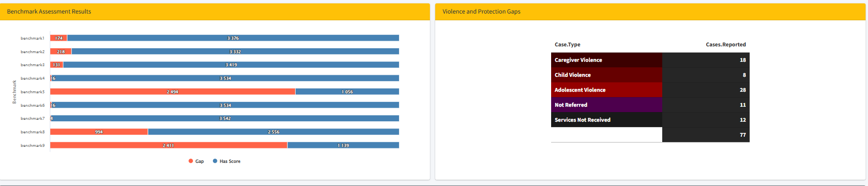Select benchmark8 Has Score bar 2 556
The image size is (868, 186).
(x=273, y=131)
